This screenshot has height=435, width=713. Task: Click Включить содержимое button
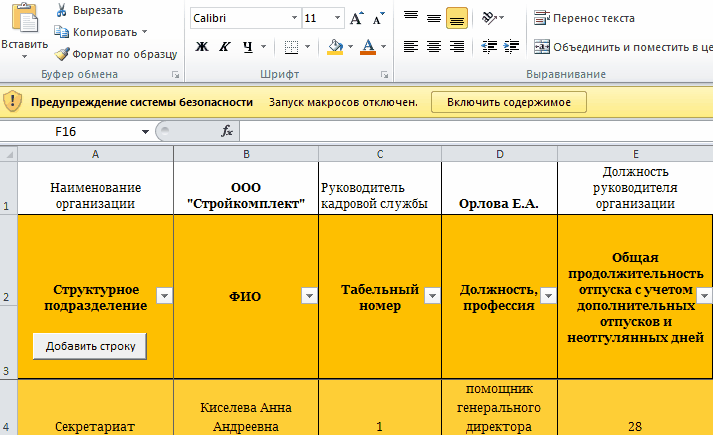[508, 102]
